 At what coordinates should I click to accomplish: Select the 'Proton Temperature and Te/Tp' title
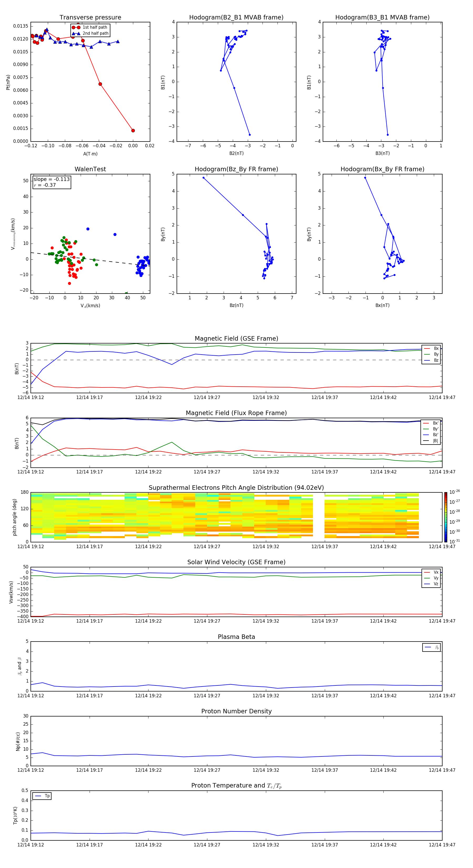(236, 786)
